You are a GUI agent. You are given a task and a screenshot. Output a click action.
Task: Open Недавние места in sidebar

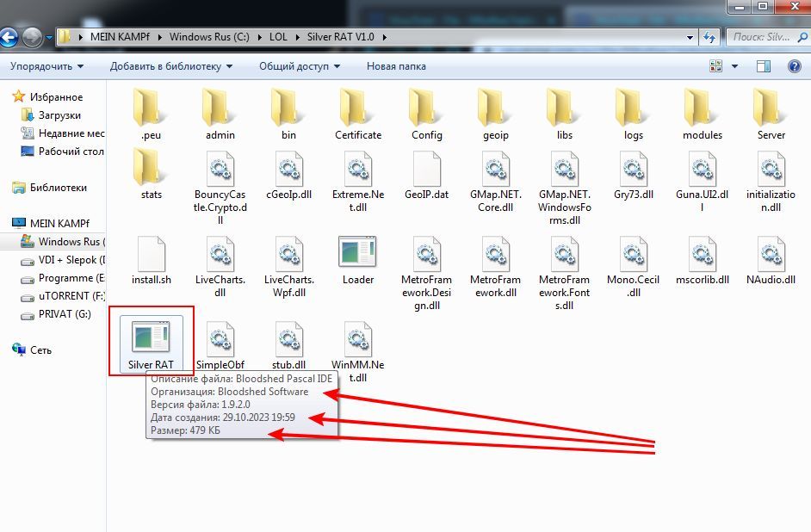(x=63, y=133)
